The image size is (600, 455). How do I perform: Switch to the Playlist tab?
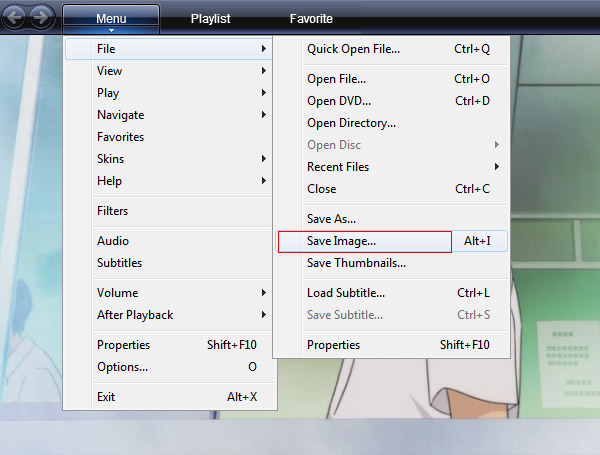point(210,19)
